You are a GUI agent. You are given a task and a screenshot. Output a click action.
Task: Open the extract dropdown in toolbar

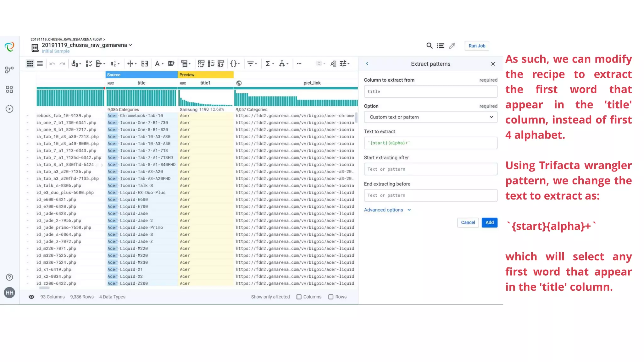[x=100, y=64]
